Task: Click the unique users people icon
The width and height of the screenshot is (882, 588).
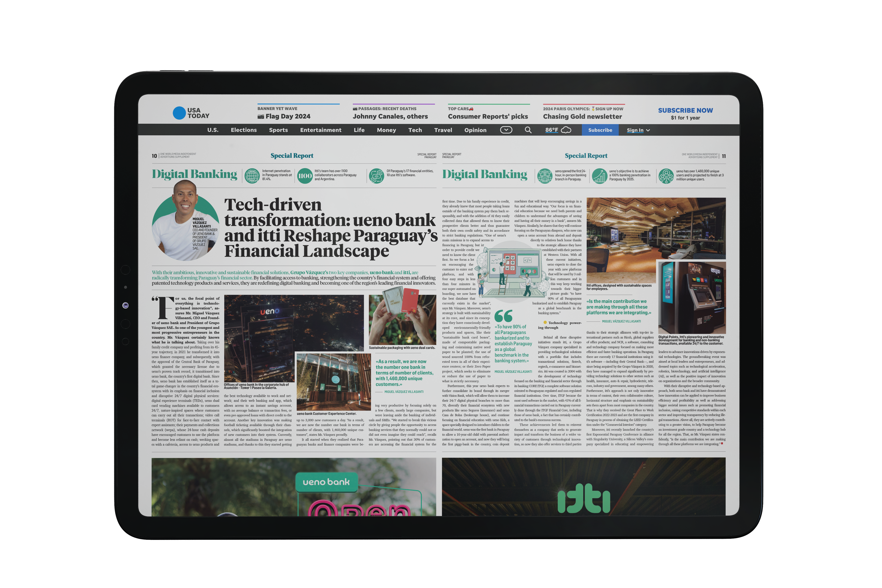Action: pyautogui.click(x=666, y=175)
